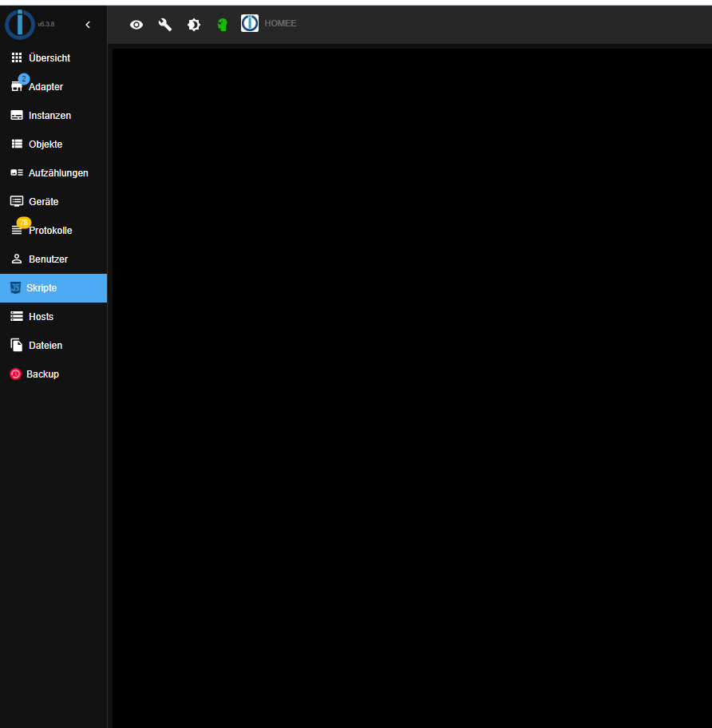Click the Benutzer person icon
Image resolution: width=712 pixels, height=728 pixels.
(17, 259)
